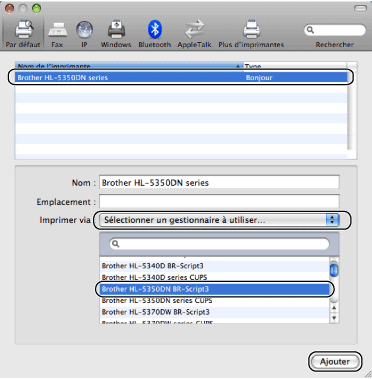Click the driver list scroll down arrow
The height and width of the screenshot is (379, 372).
[x=334, y=318]
